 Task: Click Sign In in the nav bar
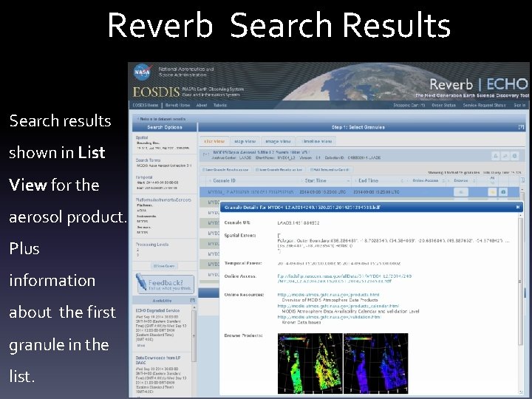(x=519, y=105)
